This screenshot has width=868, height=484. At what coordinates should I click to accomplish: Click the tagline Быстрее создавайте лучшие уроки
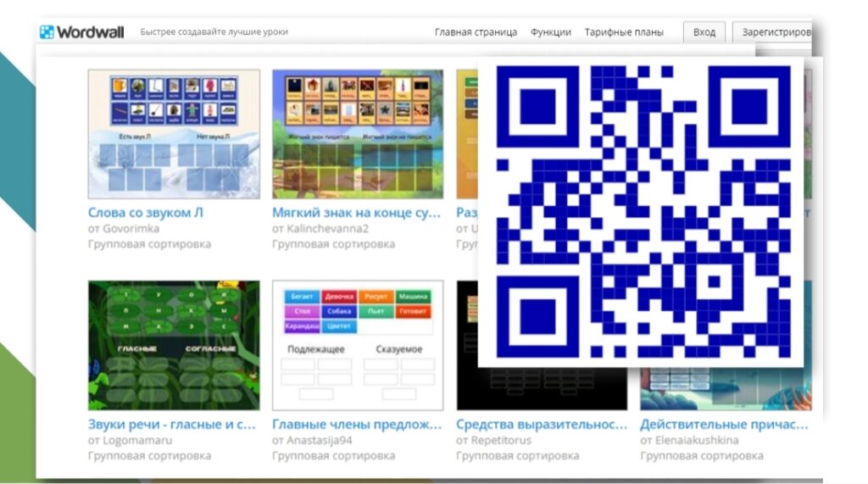[214, 32]
